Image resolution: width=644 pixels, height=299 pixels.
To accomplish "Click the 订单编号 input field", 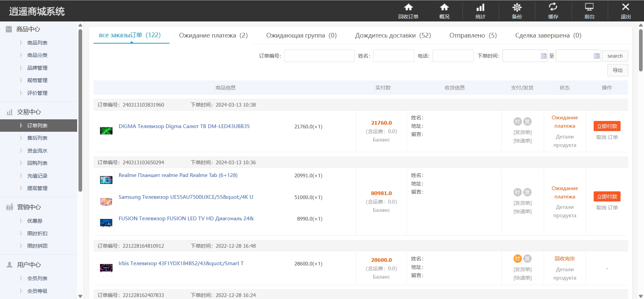I will (x=319, y=56).
